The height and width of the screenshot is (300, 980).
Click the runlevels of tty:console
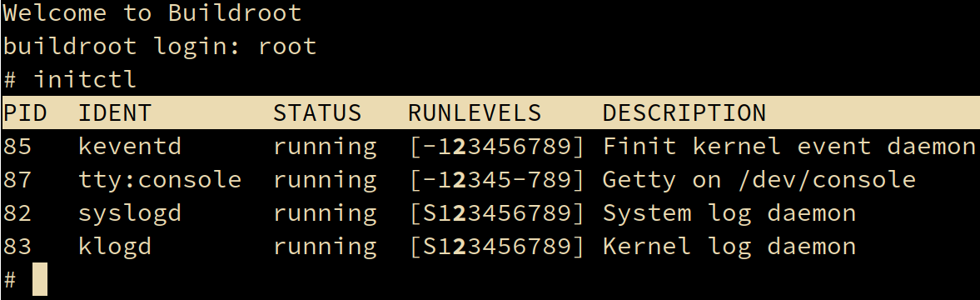click(498, 180)
